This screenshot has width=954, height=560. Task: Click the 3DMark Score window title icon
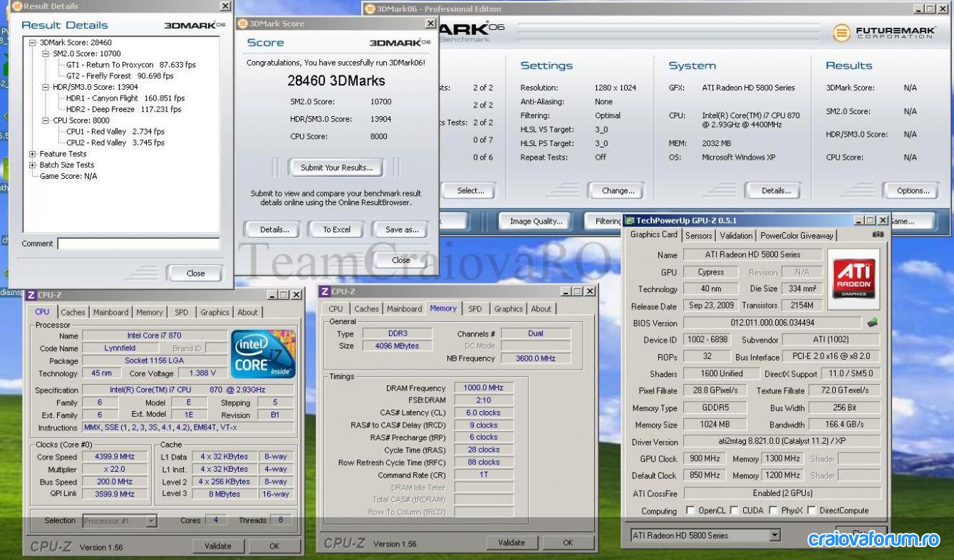point(243,24)
